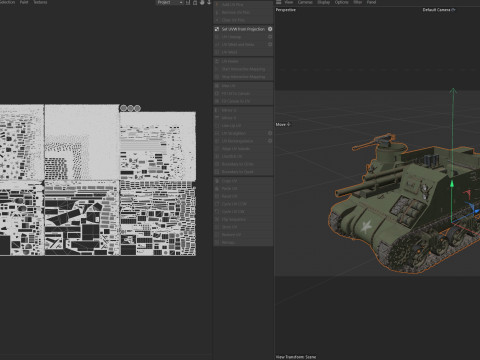Pick Stop Interactive Mapping
The height and width of the screenshot is (360, 480).
point(243,77)
